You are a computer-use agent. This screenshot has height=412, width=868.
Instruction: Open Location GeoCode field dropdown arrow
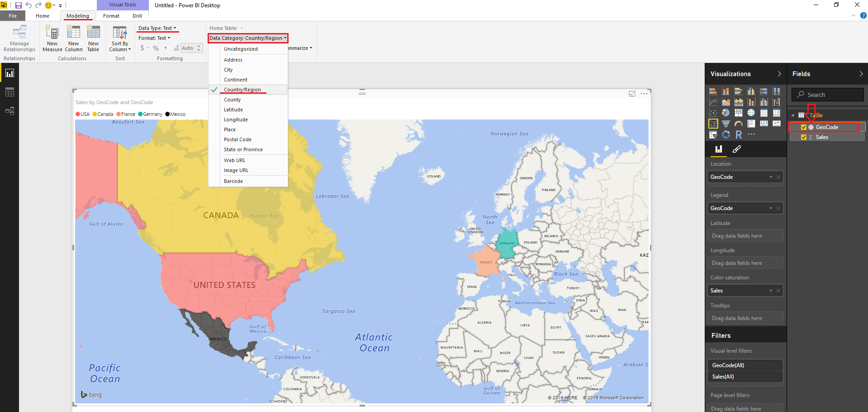[771, 177]
